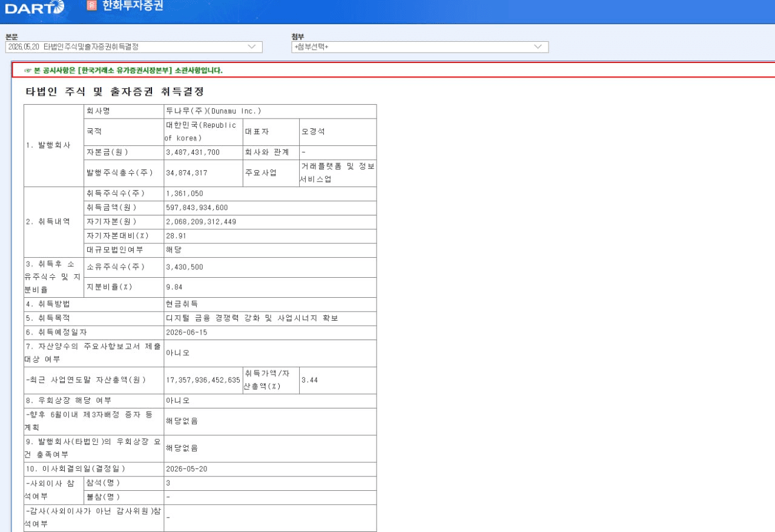This screenshot has width=775, height=532.
Task: Click the 대표자 label cell
Action: click(271, 132)
